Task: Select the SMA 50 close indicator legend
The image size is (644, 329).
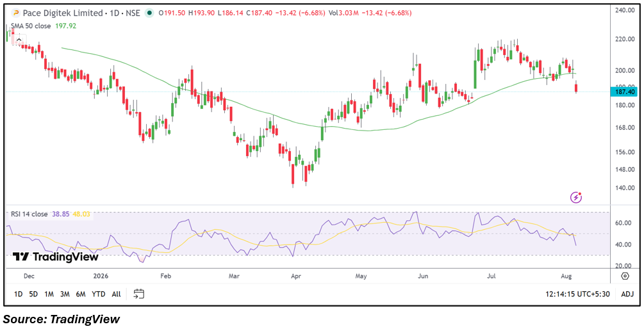Action: tap(31, 26)
